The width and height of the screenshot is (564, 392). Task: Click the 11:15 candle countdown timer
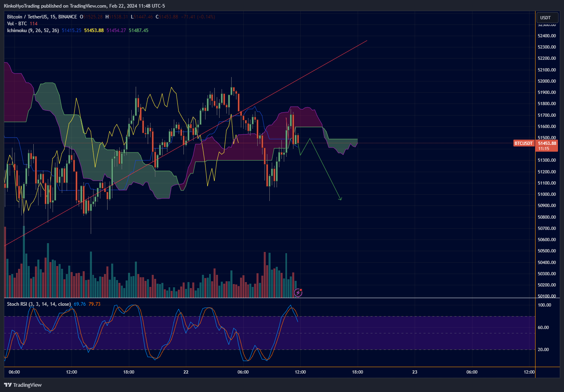tap(544, 148)
